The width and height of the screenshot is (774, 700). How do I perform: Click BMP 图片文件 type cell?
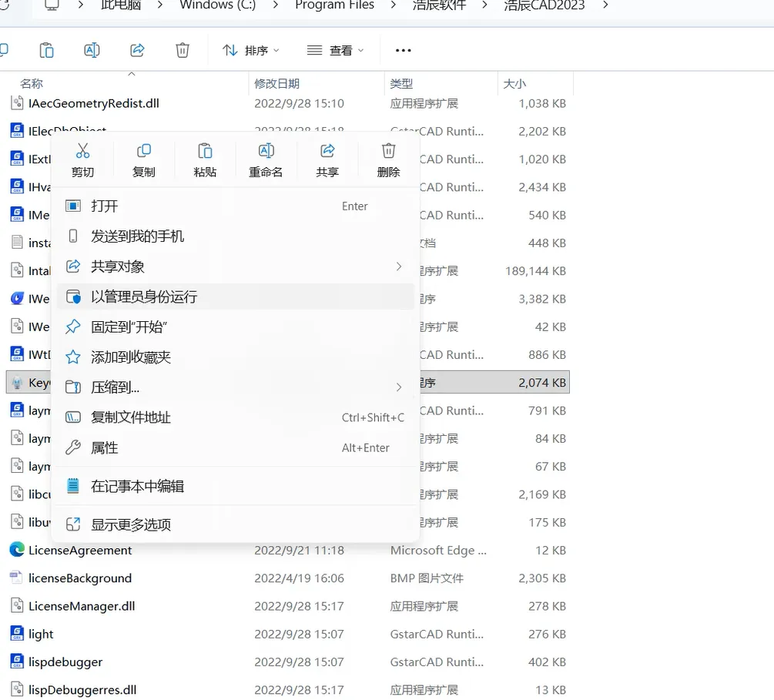(427, 578)
